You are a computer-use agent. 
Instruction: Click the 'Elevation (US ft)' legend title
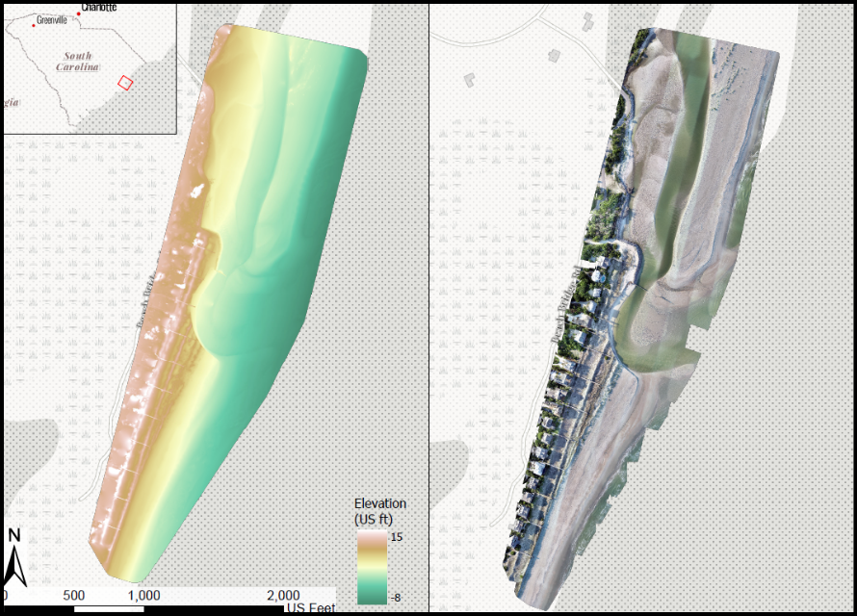(x=379, y=510)
